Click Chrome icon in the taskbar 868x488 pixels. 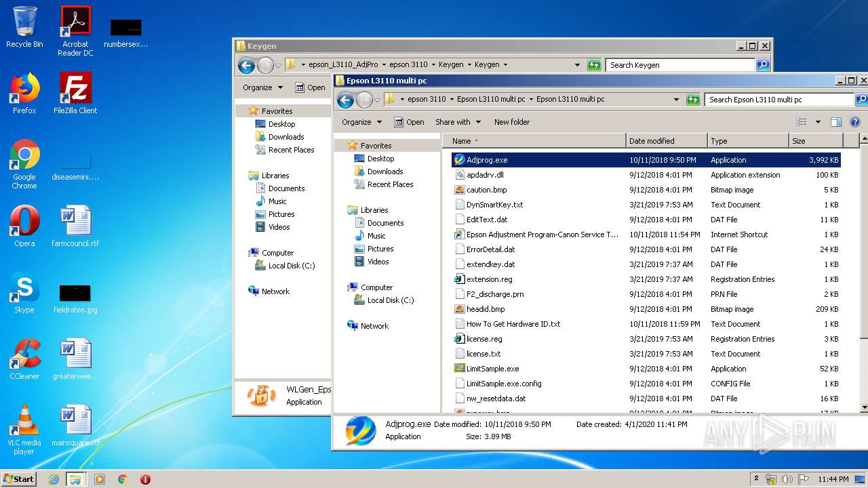click(x=123, y=479)
